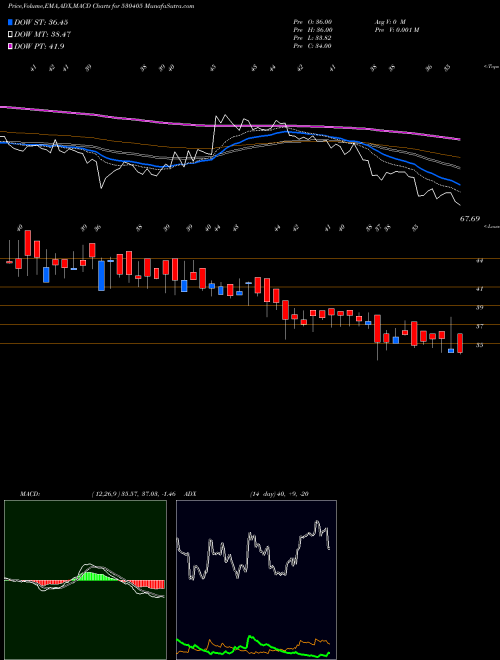Click the 39 price axis label
Image resolution: width=500 pixels, height=660 pixels.
[479, 308]
